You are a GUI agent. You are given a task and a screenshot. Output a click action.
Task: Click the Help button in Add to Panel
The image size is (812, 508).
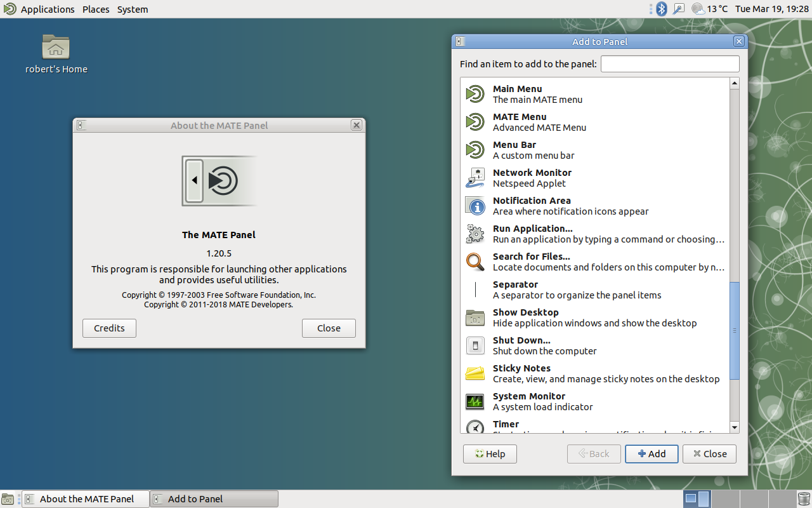(x=490, y=454)
